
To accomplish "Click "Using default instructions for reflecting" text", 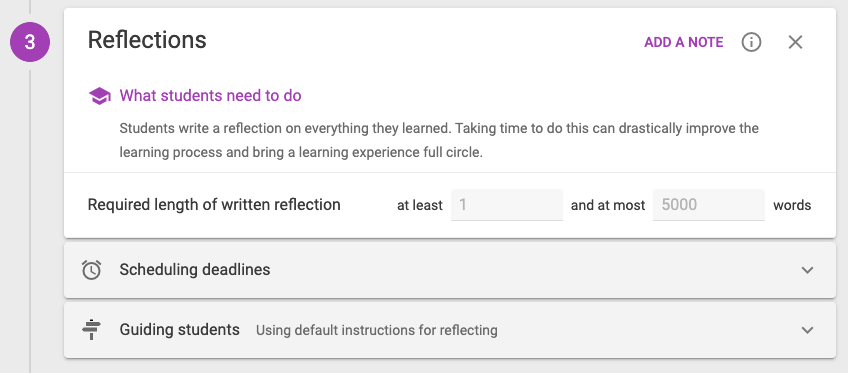I will click(x=376, y=330).
